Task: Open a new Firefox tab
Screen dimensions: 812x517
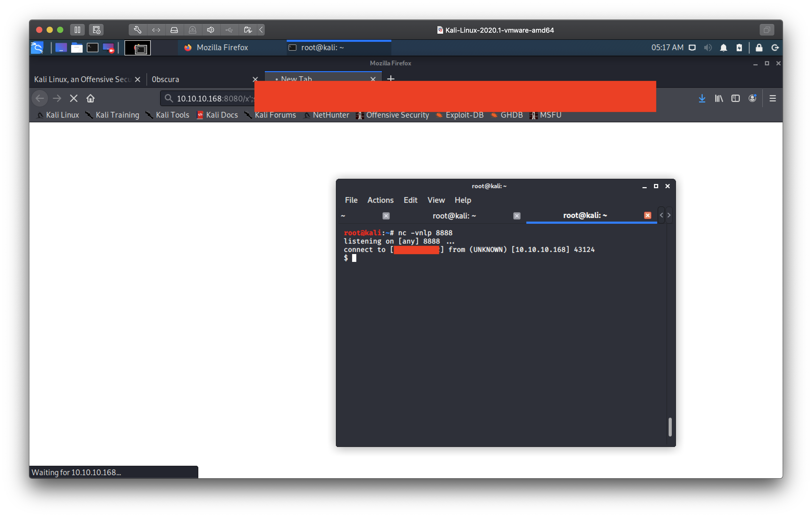Action: point(391,78)
